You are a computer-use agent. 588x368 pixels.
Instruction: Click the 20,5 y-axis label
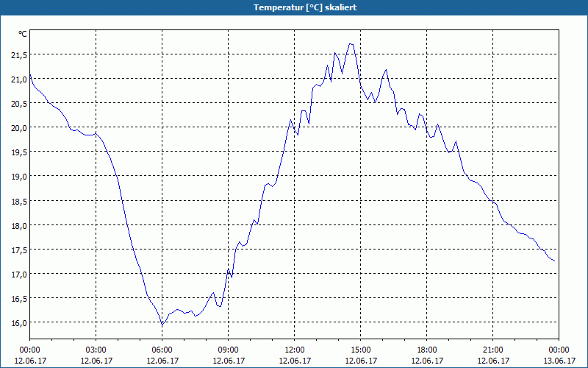click(19, 104)
